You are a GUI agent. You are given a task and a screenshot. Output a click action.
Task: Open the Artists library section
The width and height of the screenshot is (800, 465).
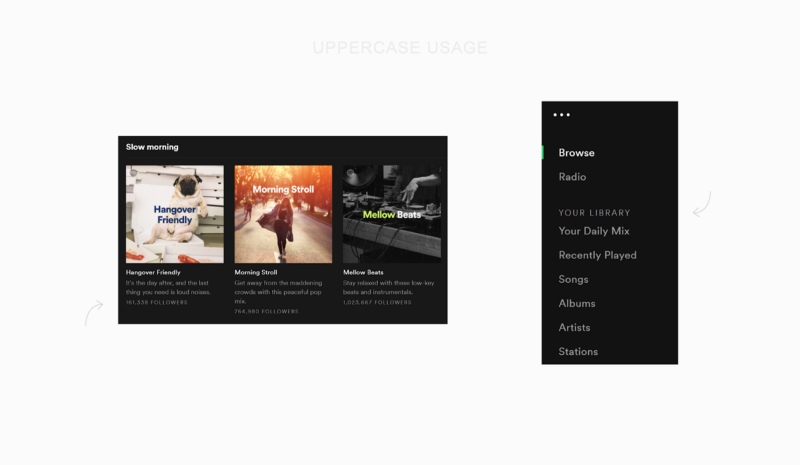click(x=574, y=327)
